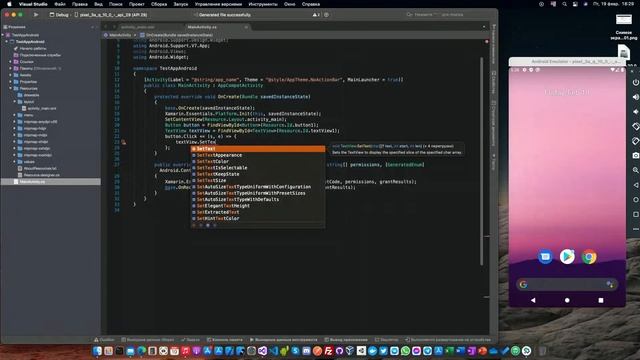Open FileZilla from the Dock

tap(328, 351)
